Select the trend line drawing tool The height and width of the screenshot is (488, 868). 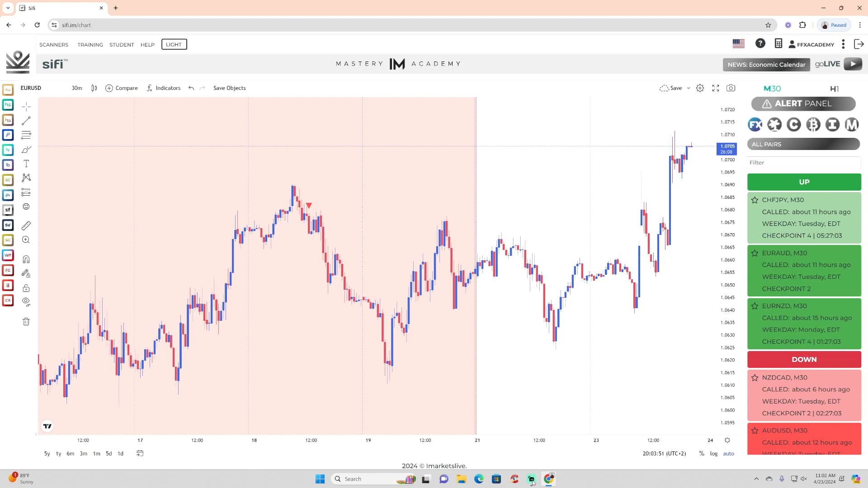pos(26,121)
